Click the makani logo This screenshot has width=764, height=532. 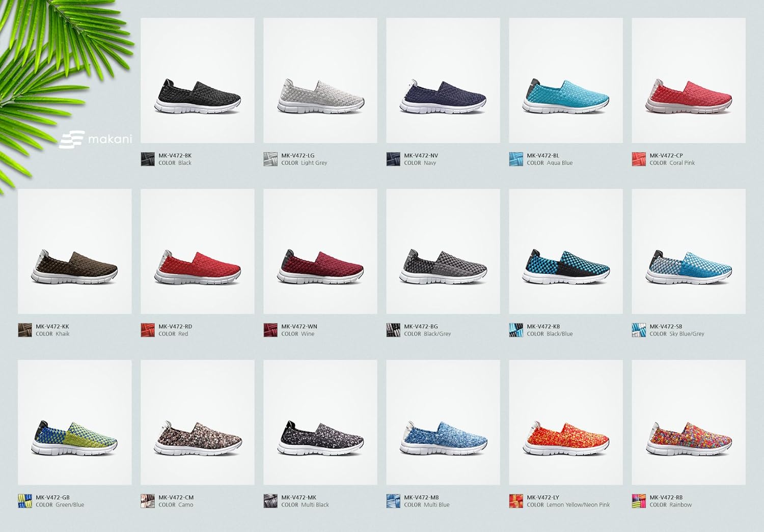click(x=95, y=139)
